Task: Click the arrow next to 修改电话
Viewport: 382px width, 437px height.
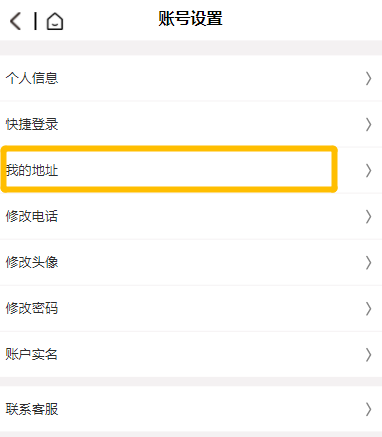Action: (x=368, y=217)
